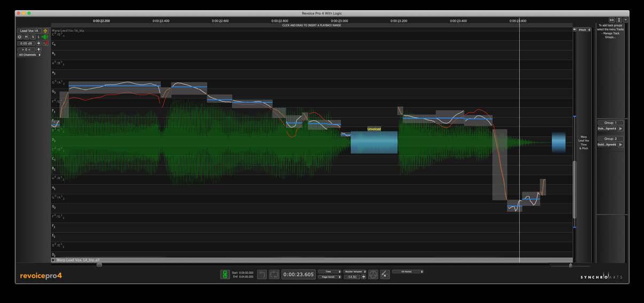644x303 pixels.
Task: Click the 0:00:23.605 time counter display
Action: click(x=299, y=274)
